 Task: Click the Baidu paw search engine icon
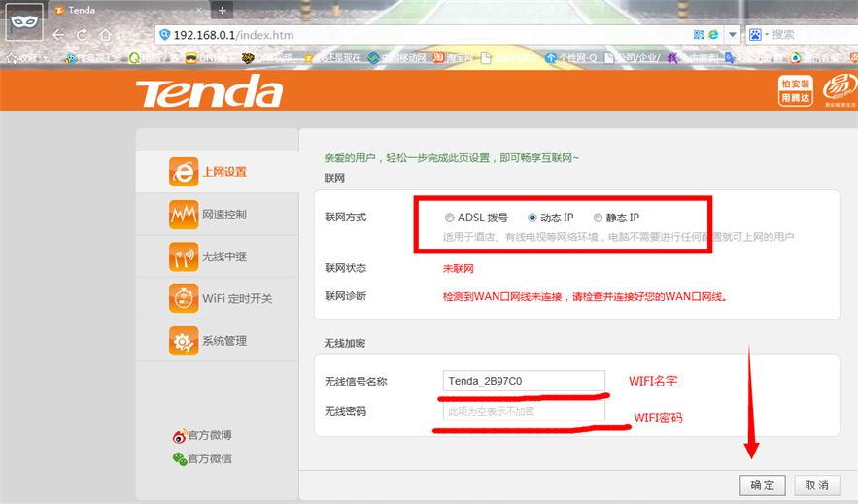coord(755,34)
